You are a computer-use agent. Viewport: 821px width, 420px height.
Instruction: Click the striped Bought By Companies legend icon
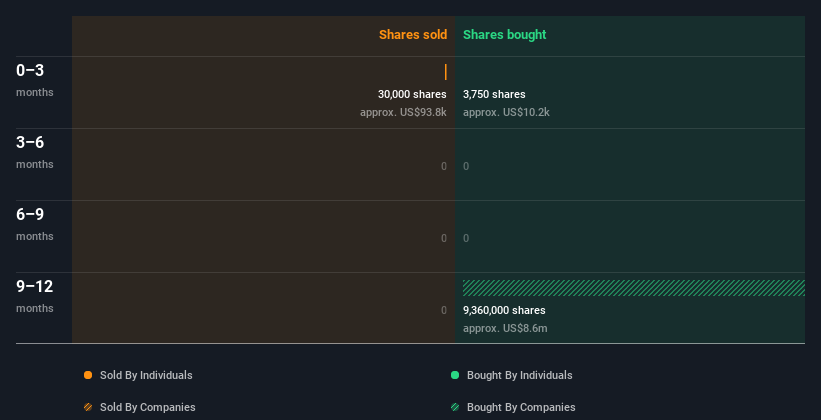coord(455,407)
